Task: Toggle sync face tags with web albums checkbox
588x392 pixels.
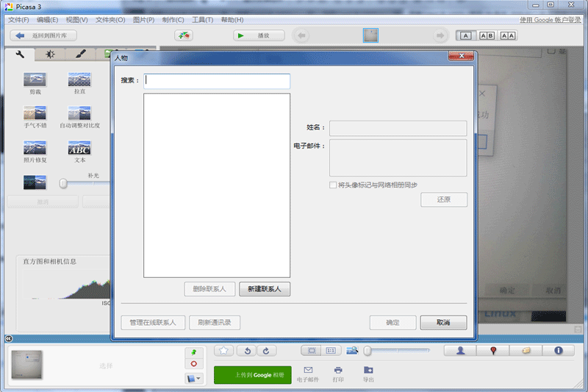Action: [333, 185]
